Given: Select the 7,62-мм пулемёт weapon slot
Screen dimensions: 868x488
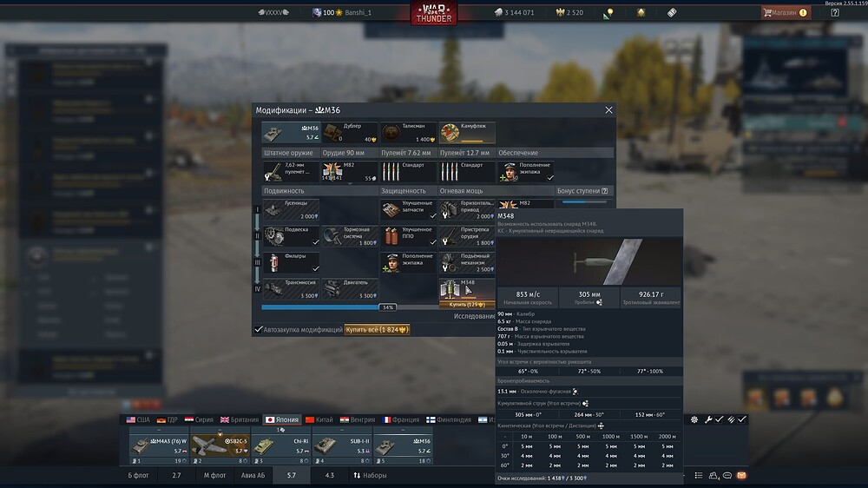Looking at the screenshot, I should click(x=291, y=172).
